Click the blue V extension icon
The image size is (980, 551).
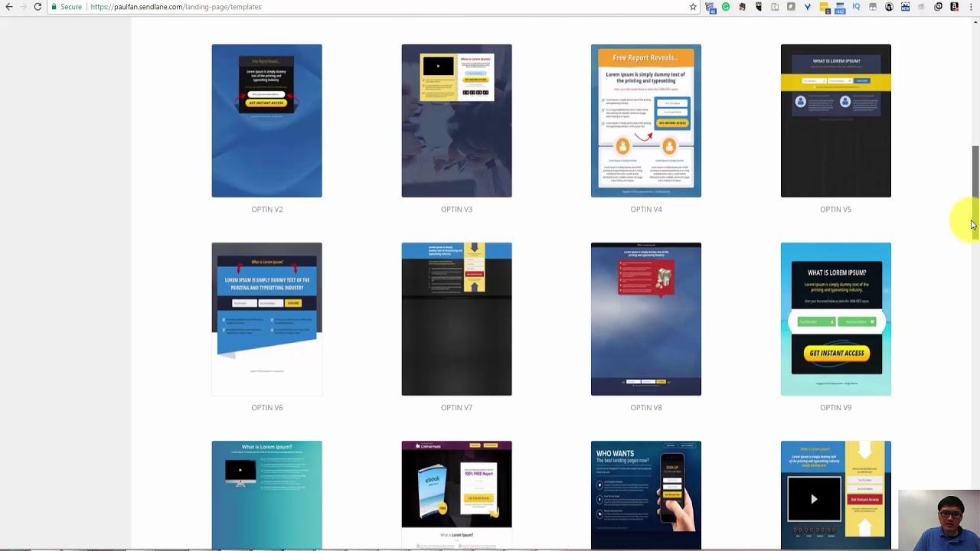[x=807, y=7]
